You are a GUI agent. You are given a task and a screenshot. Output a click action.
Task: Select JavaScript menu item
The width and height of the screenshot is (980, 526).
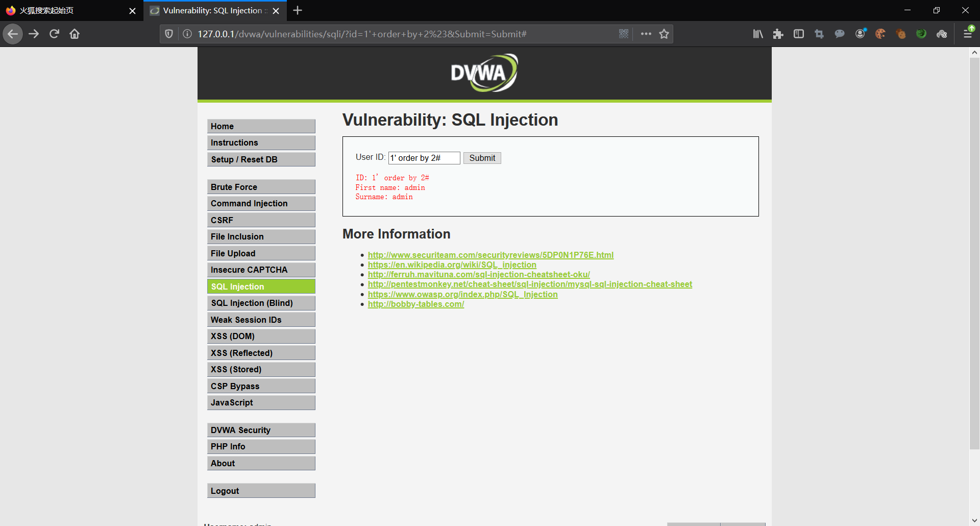pyautogui.click(x=261, y=402)
